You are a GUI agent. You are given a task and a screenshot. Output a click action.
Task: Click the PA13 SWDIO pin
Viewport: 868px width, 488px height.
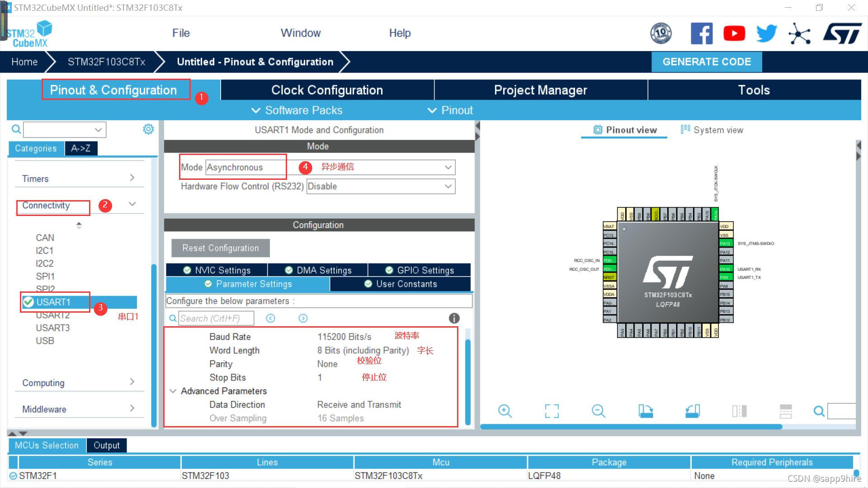pos(725,243)
